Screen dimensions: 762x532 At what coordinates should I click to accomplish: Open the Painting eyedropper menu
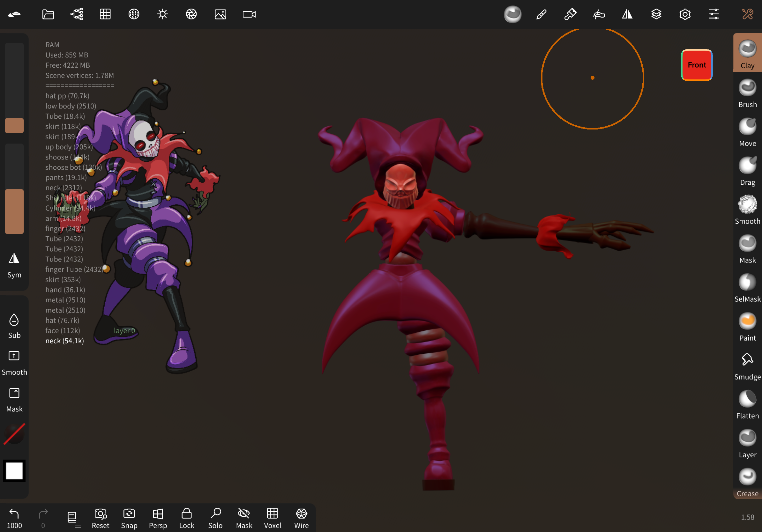tap(570, 14)
